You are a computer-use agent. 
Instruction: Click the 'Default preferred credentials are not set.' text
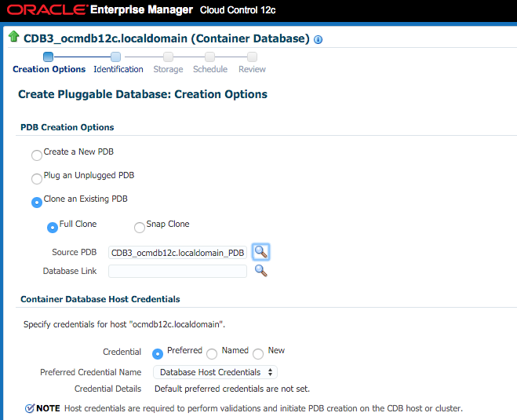pyautogui.click(x=232, y=389)
